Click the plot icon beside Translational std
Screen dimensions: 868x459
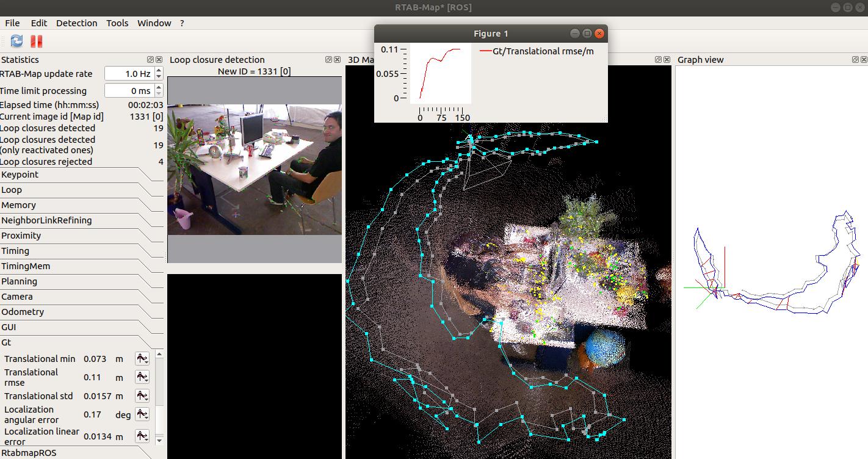click(142, 396)
